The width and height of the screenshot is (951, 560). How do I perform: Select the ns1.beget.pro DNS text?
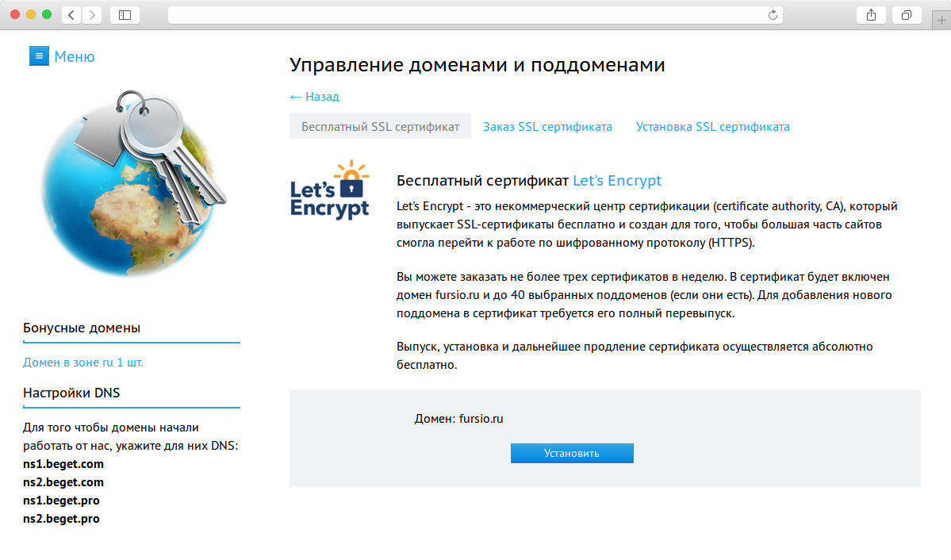coord(61,500)
